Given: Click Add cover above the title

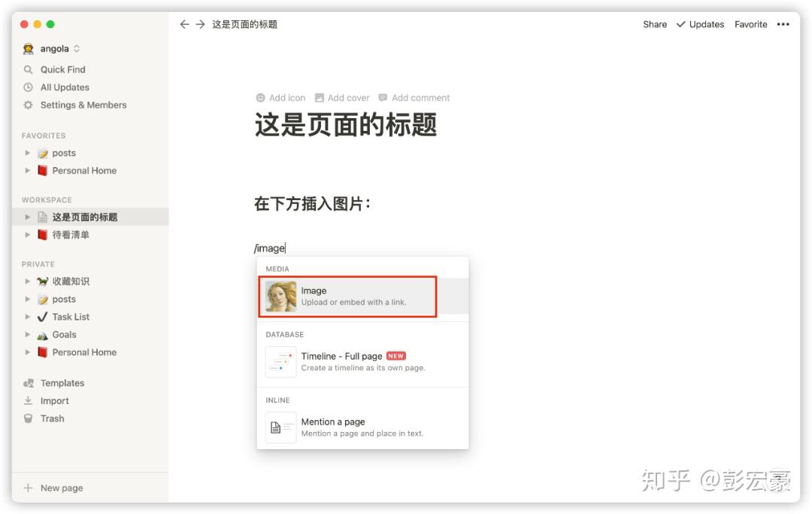Looking at the screenshot, I should click(342, 97).
